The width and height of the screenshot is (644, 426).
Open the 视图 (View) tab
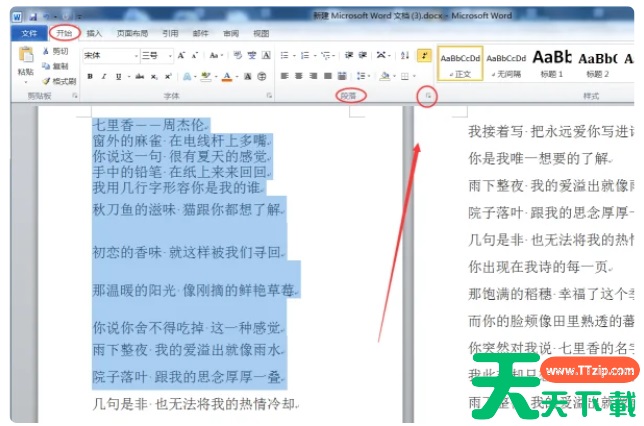click(x=261, y=33)
